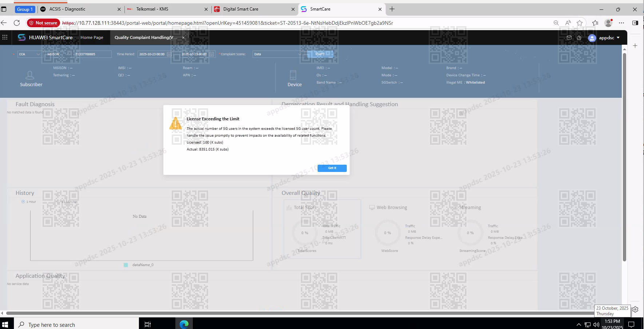Open the SmartCare help question mark icon
The width and height of the screenshot is (644, 329).
click(x=579, y=38)
